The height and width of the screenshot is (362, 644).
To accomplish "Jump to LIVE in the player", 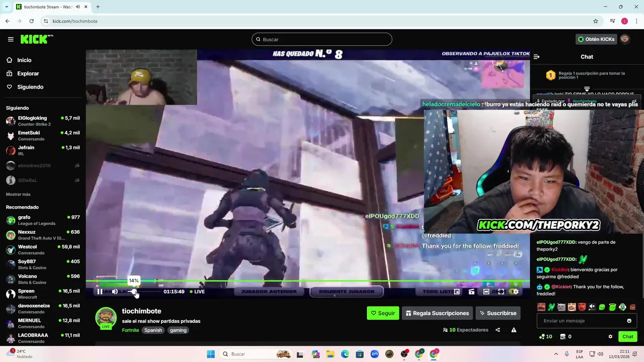I will [x=197, y=292].
